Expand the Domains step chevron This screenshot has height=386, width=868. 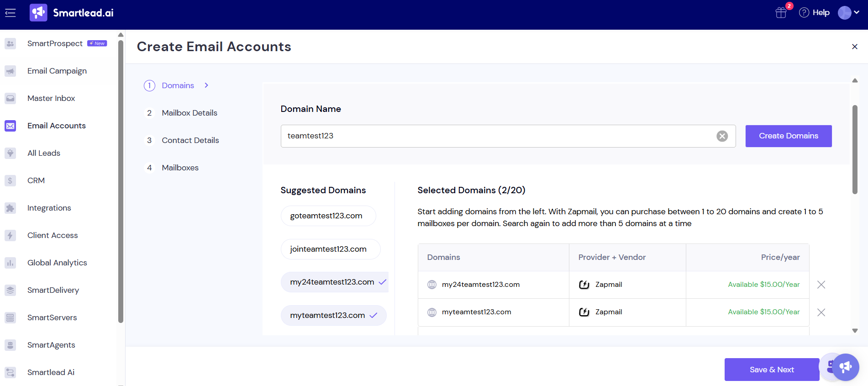(206, 85)
